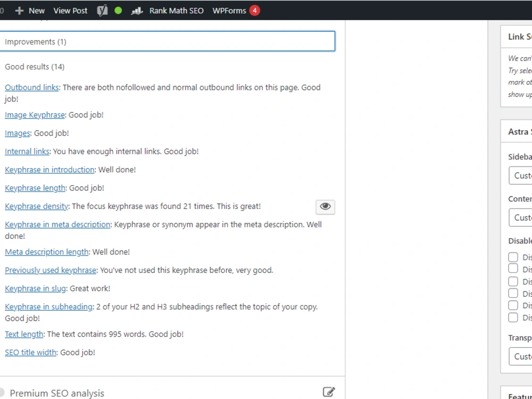The height and width of the screenshot is (399, 532).
Task: Open the Keyphrase in slug link
Action: (35, 289)
